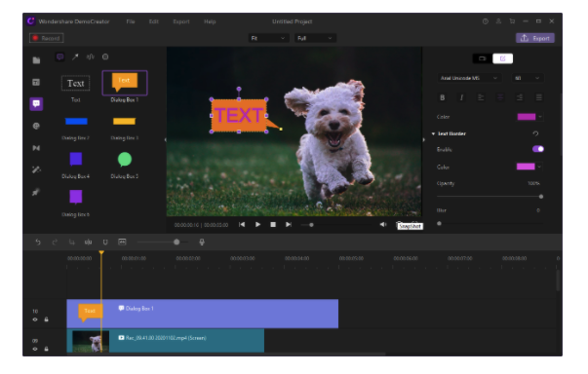
Task: Open the Arial Unicode MS font dropdown
Action: pyautogui.click(x=469, y=78)
